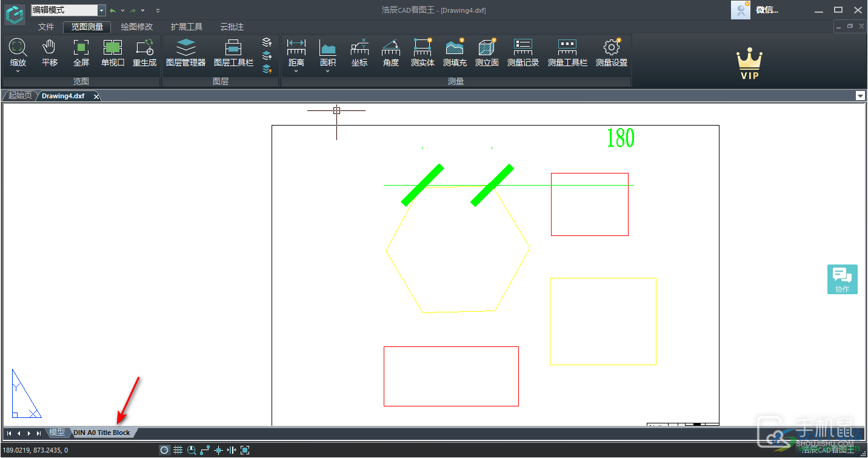
Task: Open the 测量记录 measurement records
Action: tap(522, 53)
